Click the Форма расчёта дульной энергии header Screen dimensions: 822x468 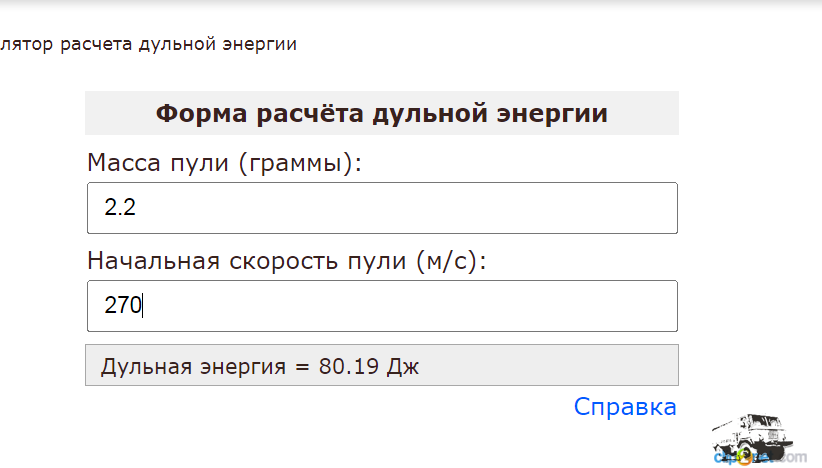(x=382, y=113)
